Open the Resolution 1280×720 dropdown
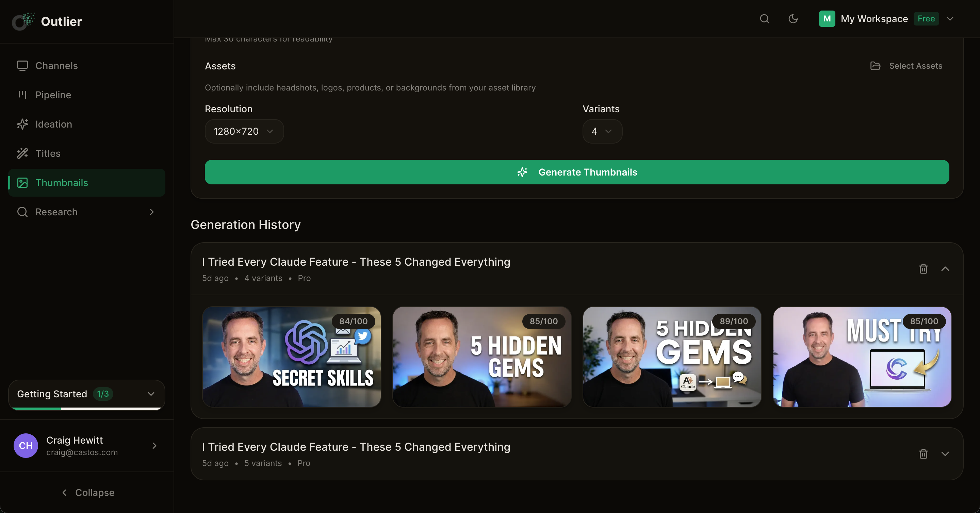The width and height of the screenshot is (980, 513). 244,131
